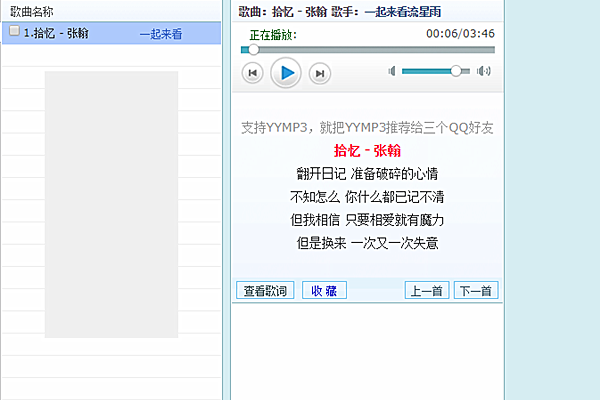600x400 pixels.
Task: Click the 歌曲名称 column header
Action: pyautogui.click(x=32, y=11)
